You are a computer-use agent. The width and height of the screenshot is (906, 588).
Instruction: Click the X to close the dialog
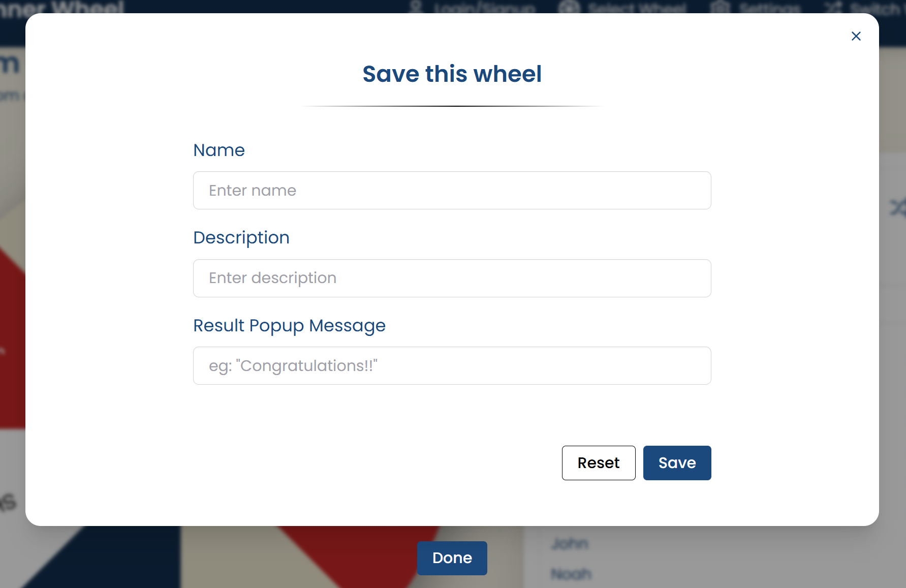click(x=856, y=36)
